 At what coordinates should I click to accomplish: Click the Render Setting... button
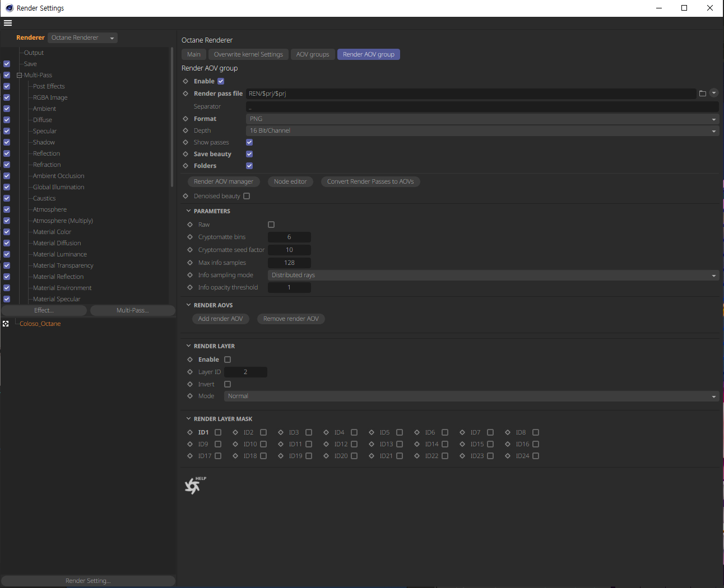(88, 581)
